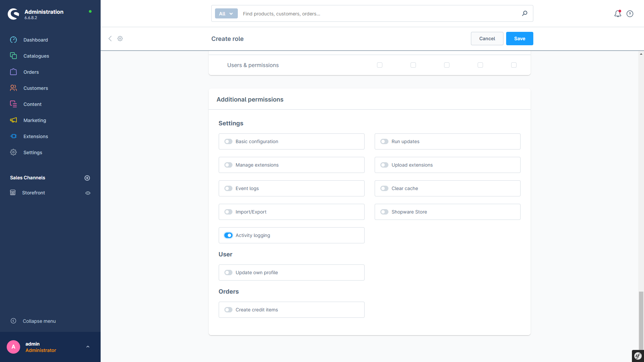Open settings gear next to back arrow
Viewport: 644px width, 362px height.
[x=120, y=39]
